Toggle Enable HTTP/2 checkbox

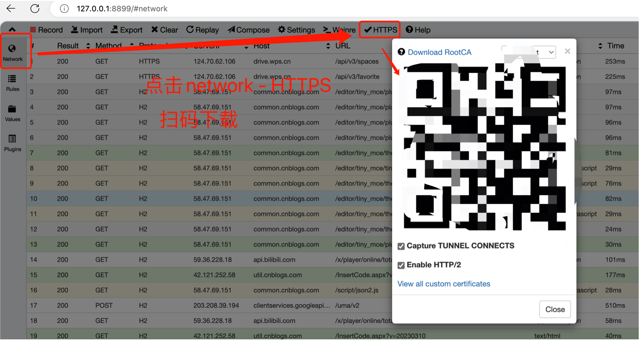tap(401, 265)
